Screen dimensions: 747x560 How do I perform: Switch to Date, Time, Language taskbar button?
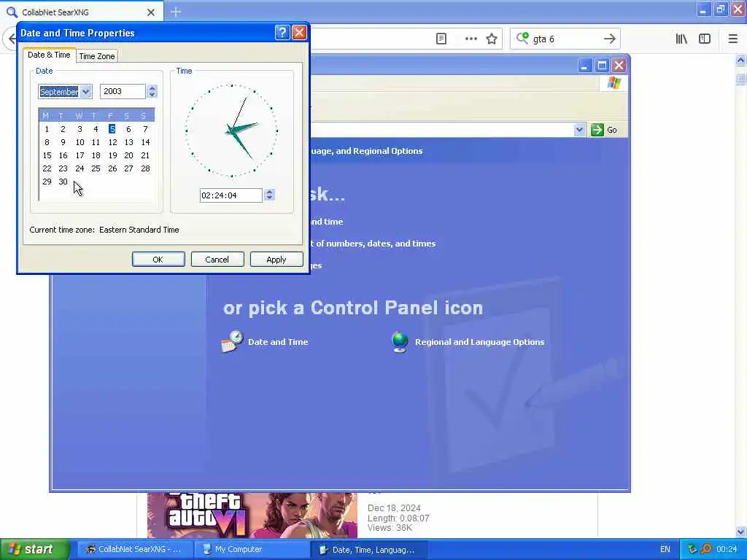pyautogui.click(x=368, y=549)
